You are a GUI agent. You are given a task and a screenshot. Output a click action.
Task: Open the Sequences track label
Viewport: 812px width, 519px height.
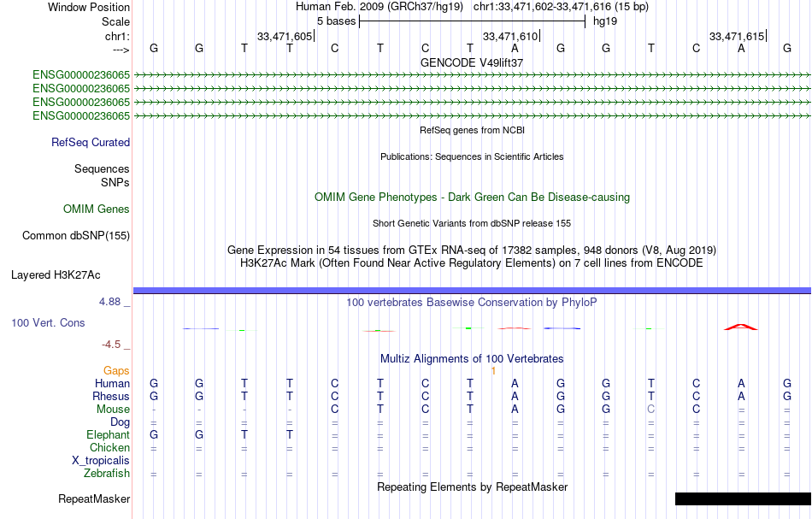tap(102, 168)
